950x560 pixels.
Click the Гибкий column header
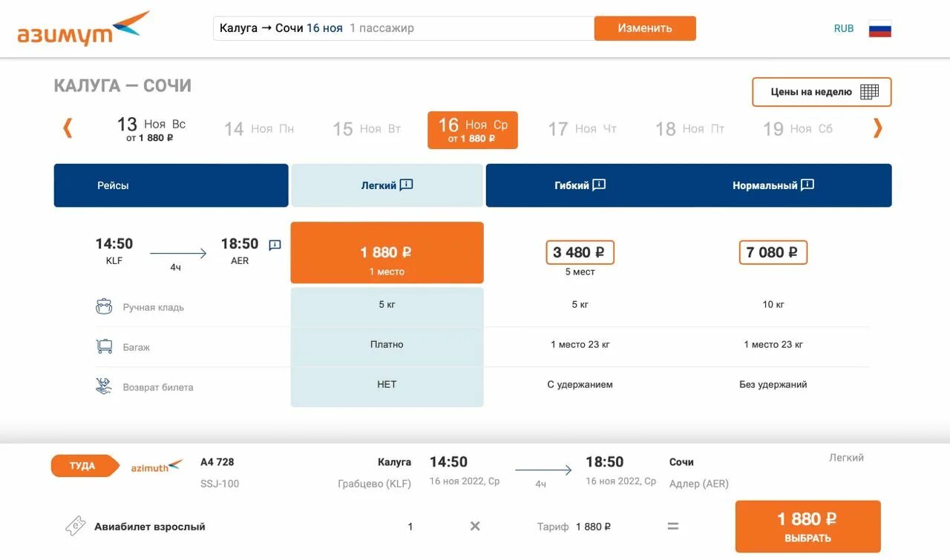click(x=580, y=185)
